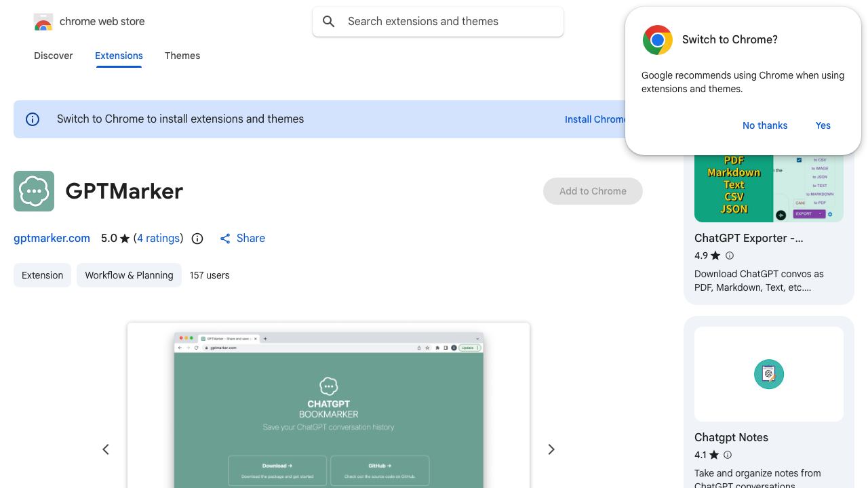
Task: Click the Share text link
Action: point(251,239)
